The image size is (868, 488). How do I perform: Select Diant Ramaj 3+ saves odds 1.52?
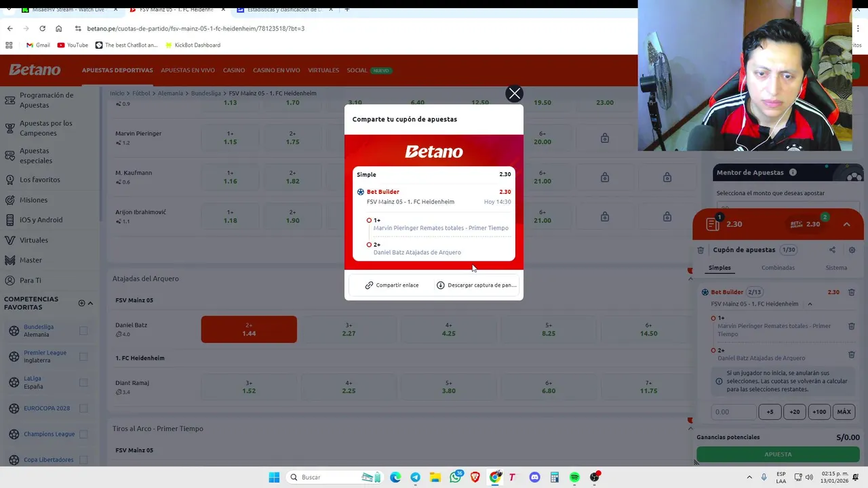[249, 387]
